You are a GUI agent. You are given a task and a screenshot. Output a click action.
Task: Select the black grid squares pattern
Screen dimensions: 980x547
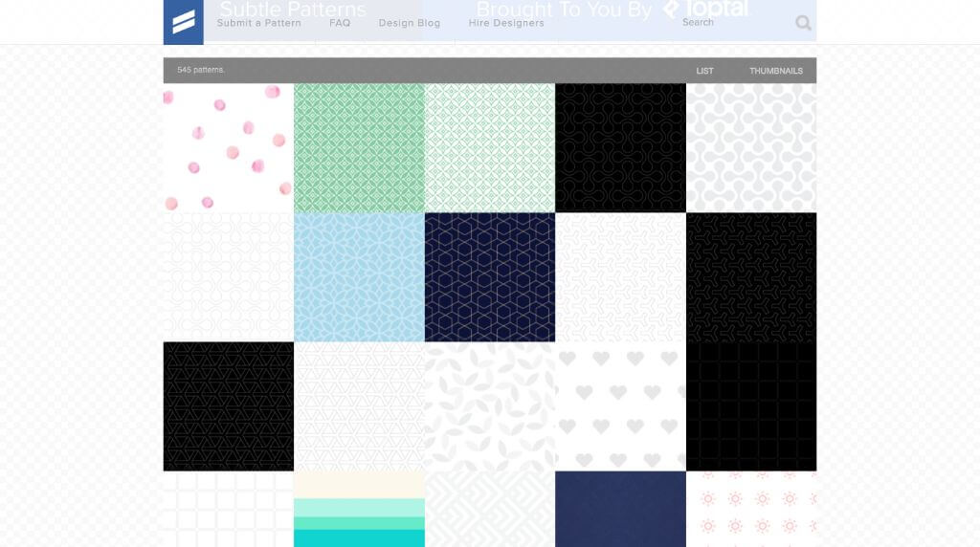[x=751, y=406]
